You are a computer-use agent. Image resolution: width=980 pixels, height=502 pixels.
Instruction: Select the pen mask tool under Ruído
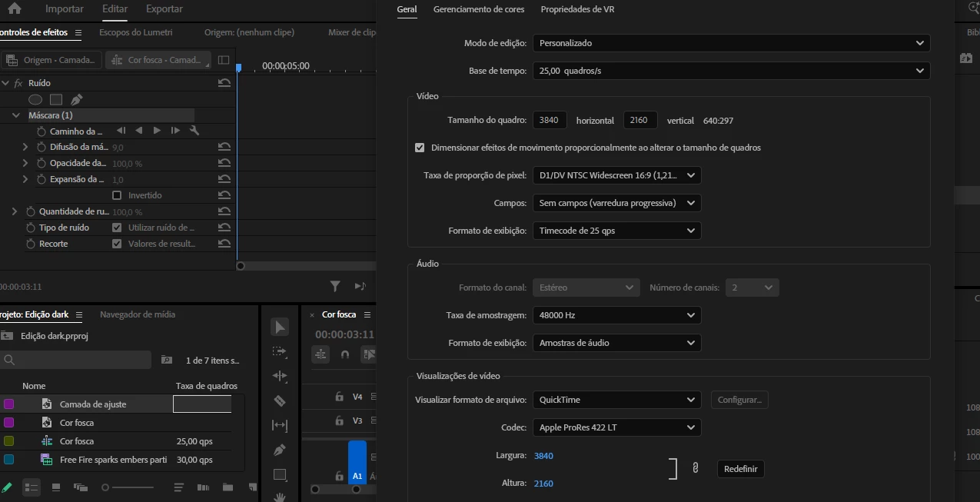coord(76,99)
